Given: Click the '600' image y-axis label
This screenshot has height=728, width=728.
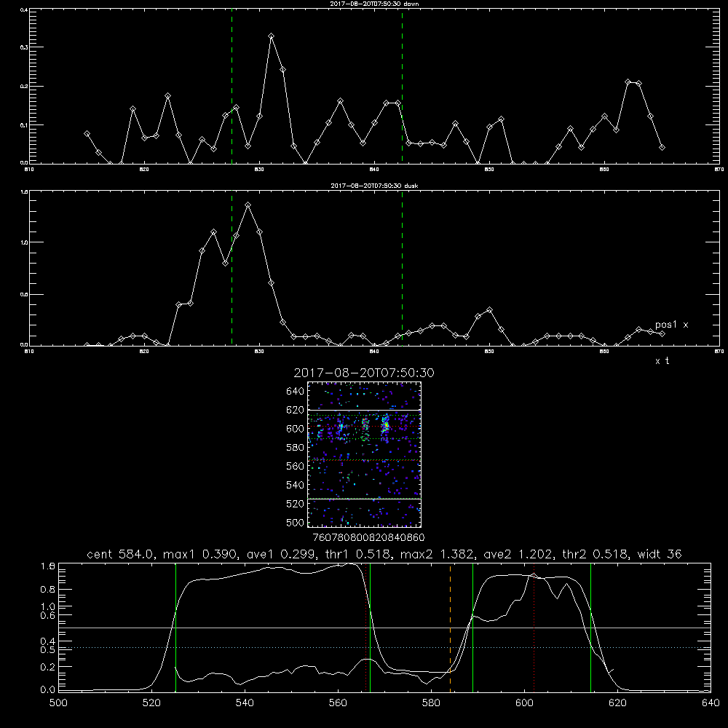Looking at the screenshot, I should coord(296,429).
